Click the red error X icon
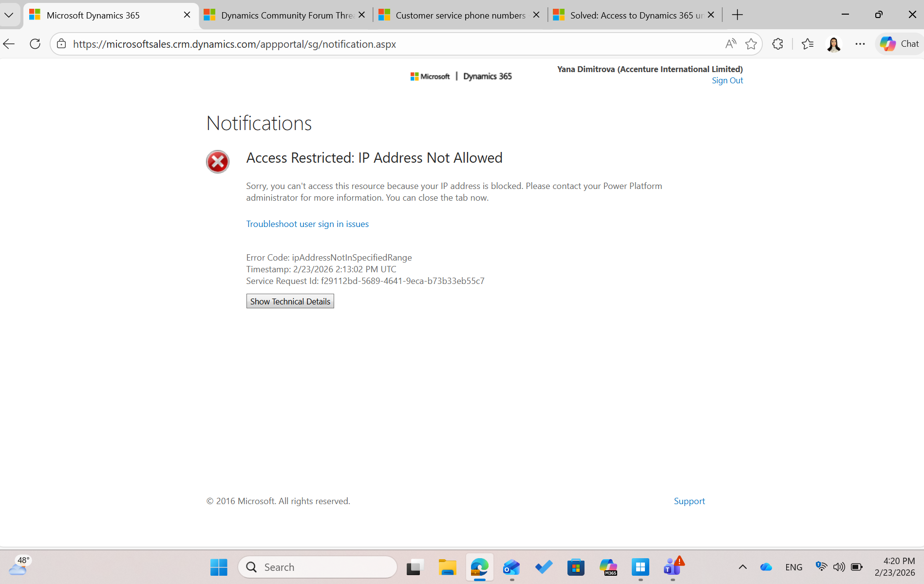This screenshot has height=584, width=924. coord(218,162)
